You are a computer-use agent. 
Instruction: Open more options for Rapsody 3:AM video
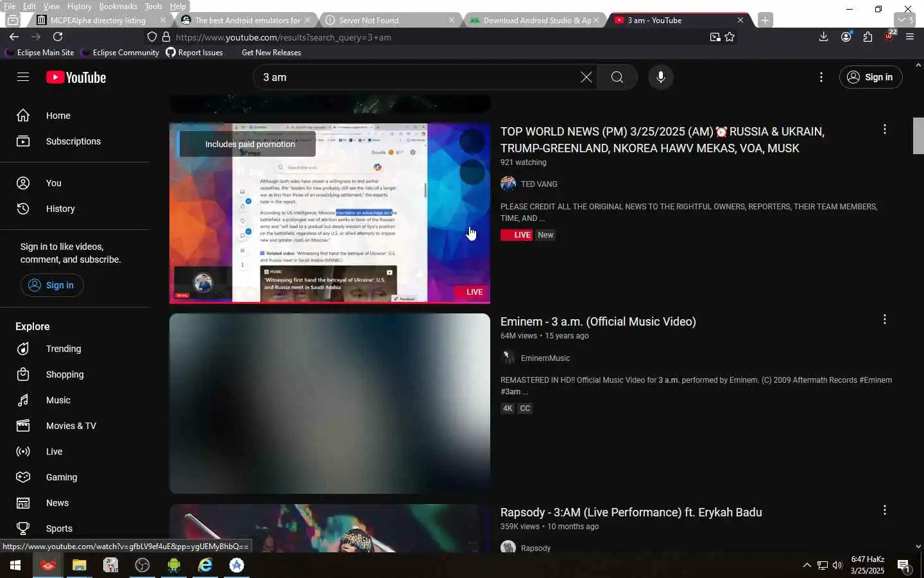tap(884, 510)
